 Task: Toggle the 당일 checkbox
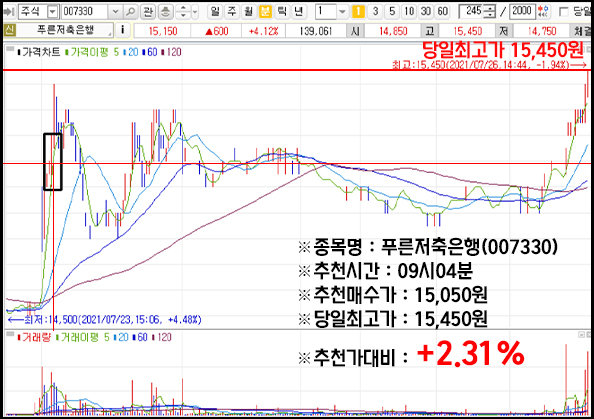coord(564,12)
